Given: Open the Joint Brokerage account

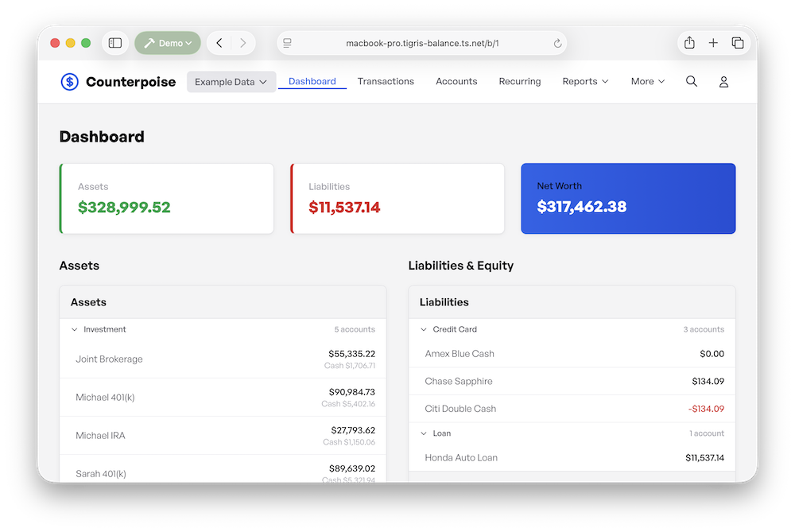Looking at the screenshot, I should pos(109,359).
